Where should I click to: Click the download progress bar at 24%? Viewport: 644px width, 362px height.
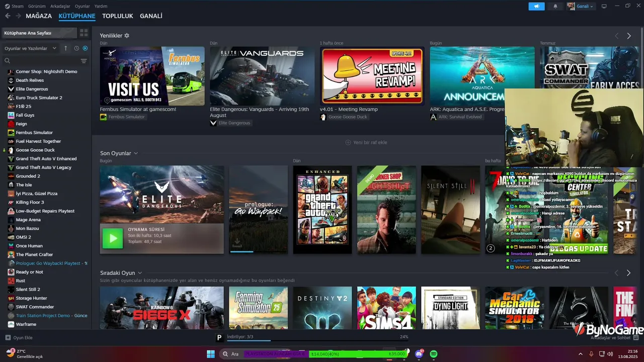[317, 341]
